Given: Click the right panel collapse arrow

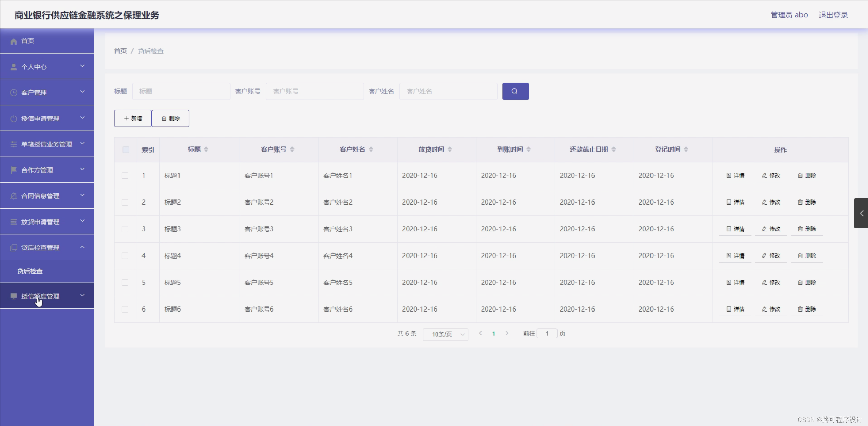Looking at the screenshot, I should (x=861, y=213).
